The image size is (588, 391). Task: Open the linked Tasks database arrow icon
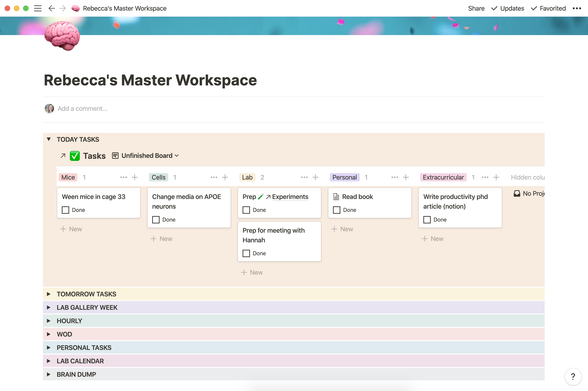(63, 156)
